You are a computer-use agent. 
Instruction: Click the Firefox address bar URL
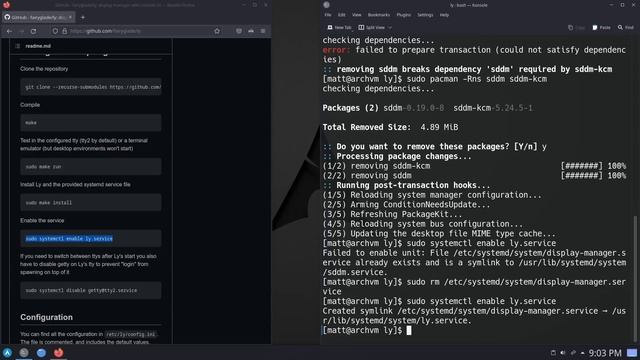[x=105, y=31]
